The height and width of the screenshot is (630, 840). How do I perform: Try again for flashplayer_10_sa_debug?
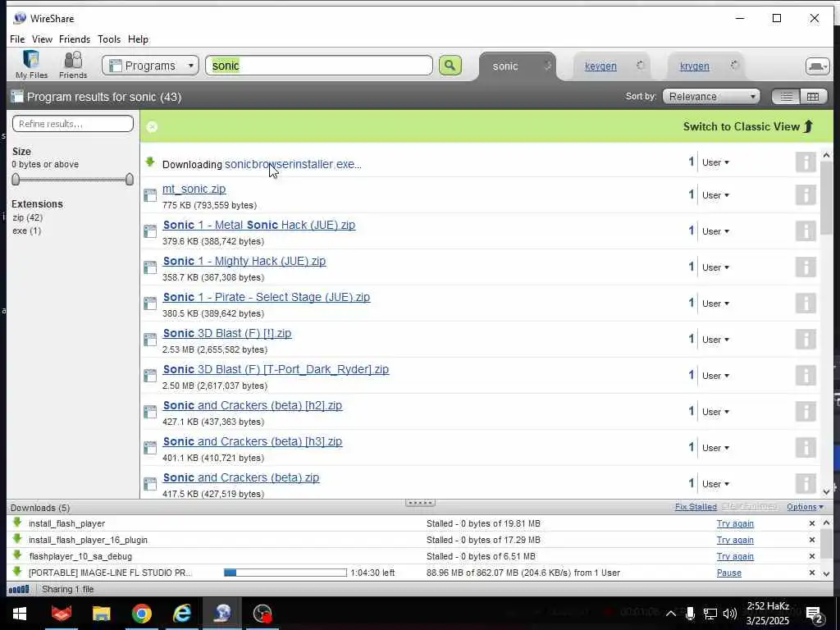click(x=735, y=556)
